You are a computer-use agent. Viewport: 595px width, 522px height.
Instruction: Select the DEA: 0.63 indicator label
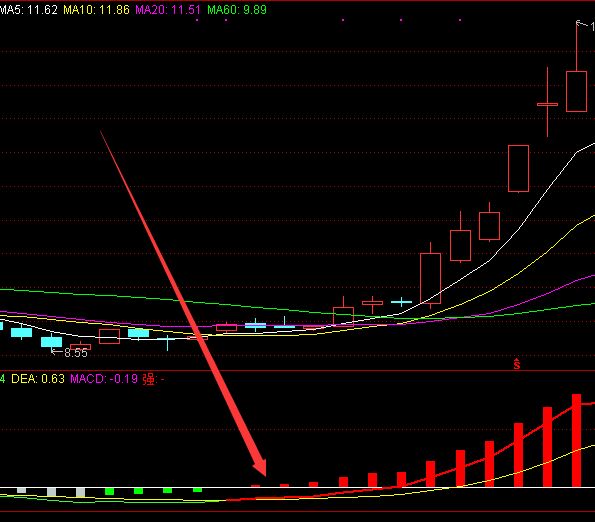(x=38, y=379)
